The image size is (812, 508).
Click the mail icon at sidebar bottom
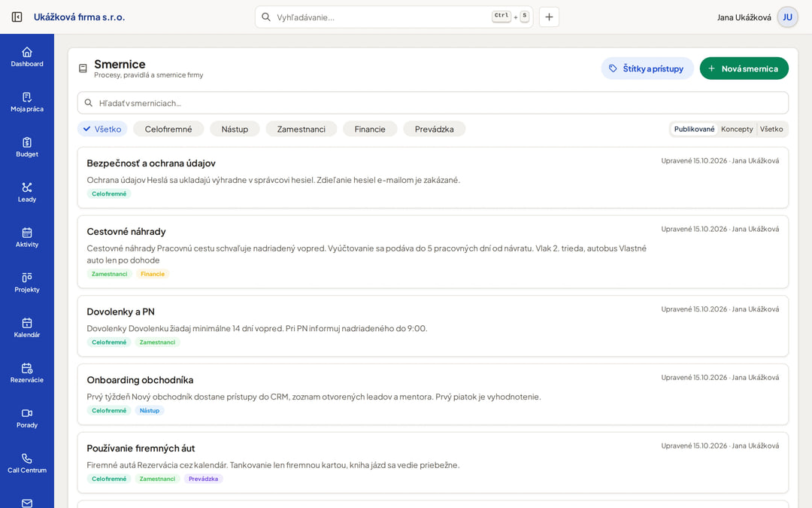tap(27, 503)
